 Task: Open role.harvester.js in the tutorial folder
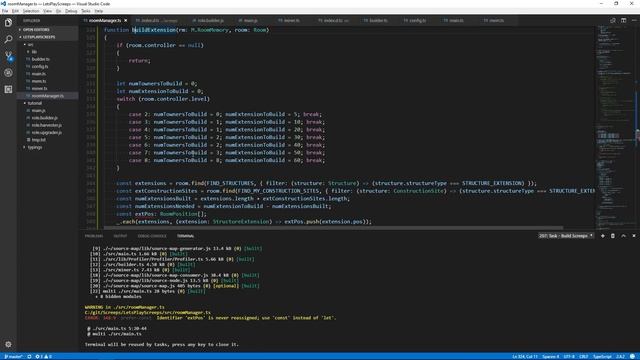(47, 125)
